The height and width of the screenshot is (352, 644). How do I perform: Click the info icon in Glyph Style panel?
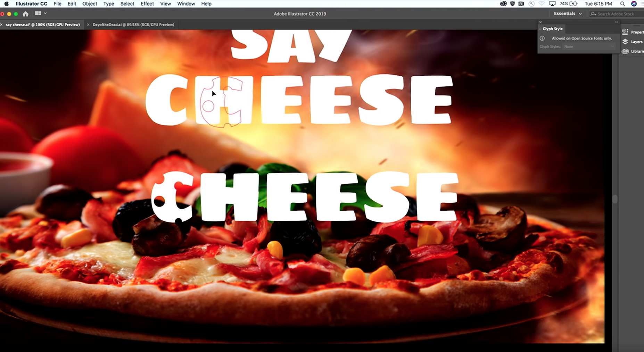coord(542,38)
